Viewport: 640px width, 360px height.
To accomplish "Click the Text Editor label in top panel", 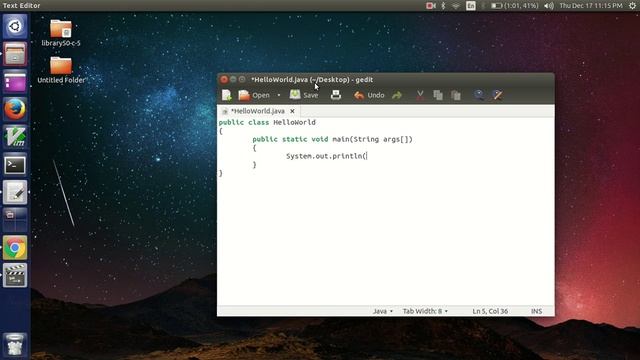I will [x=21, y=5].
